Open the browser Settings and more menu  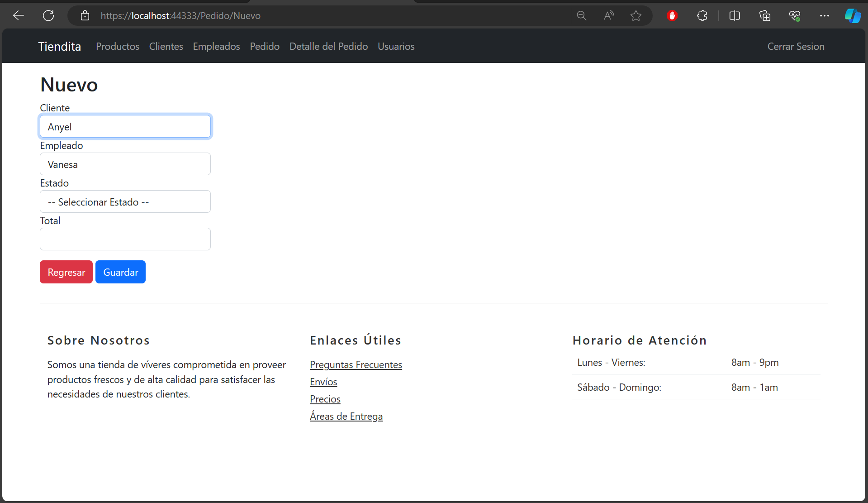(x=825, y=16)
